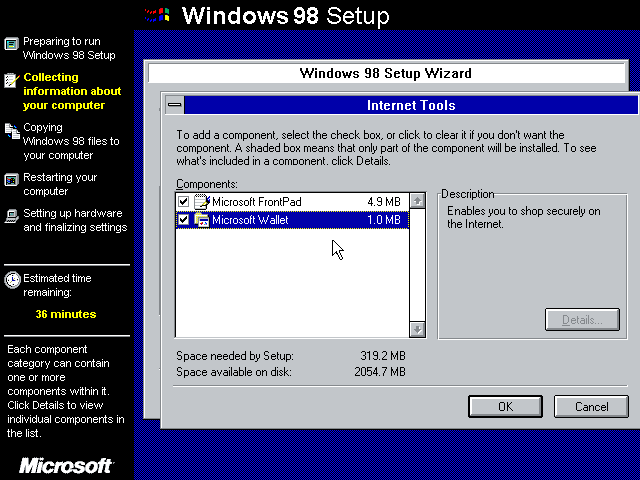Click the Estimated time clock icon
The image size is (640, 480).
point(12,280)
